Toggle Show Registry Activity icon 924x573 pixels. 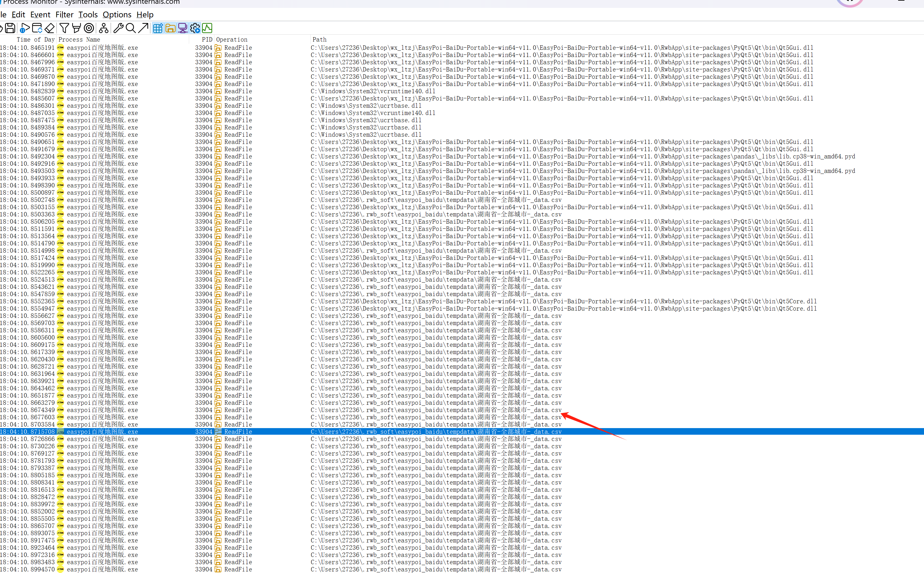(158, 28)
